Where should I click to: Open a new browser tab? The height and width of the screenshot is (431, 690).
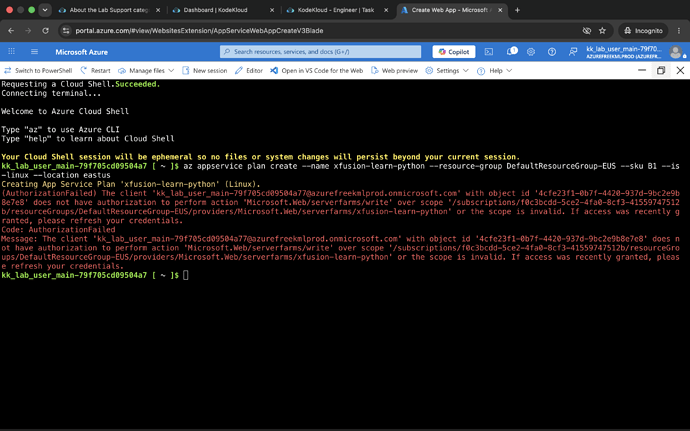click(x=517, y=10)
